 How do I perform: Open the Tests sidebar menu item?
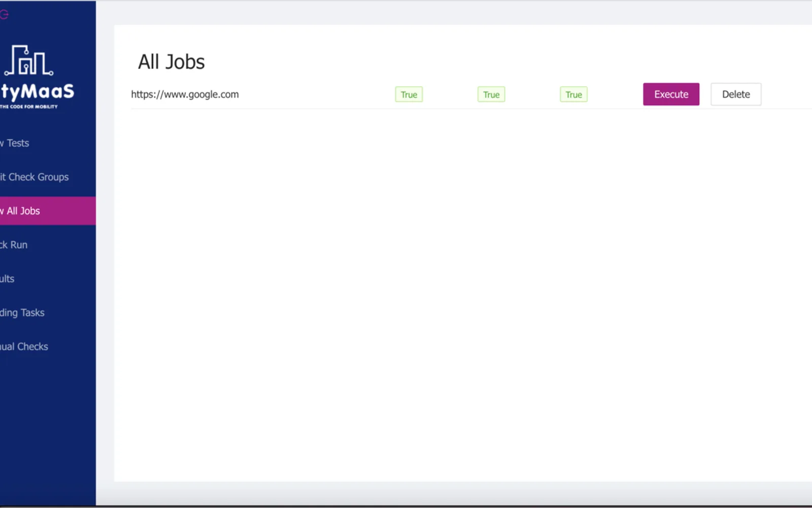pyautogui.click(x=48, y=143)
